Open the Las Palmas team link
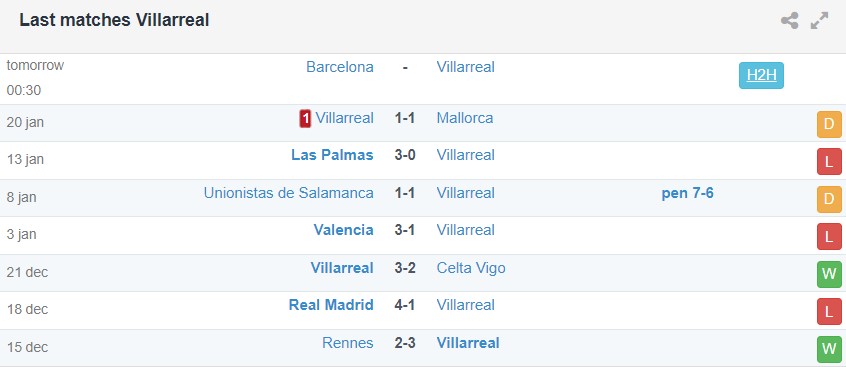The width and height of the screenshot is (846, 367). [332, 155]
